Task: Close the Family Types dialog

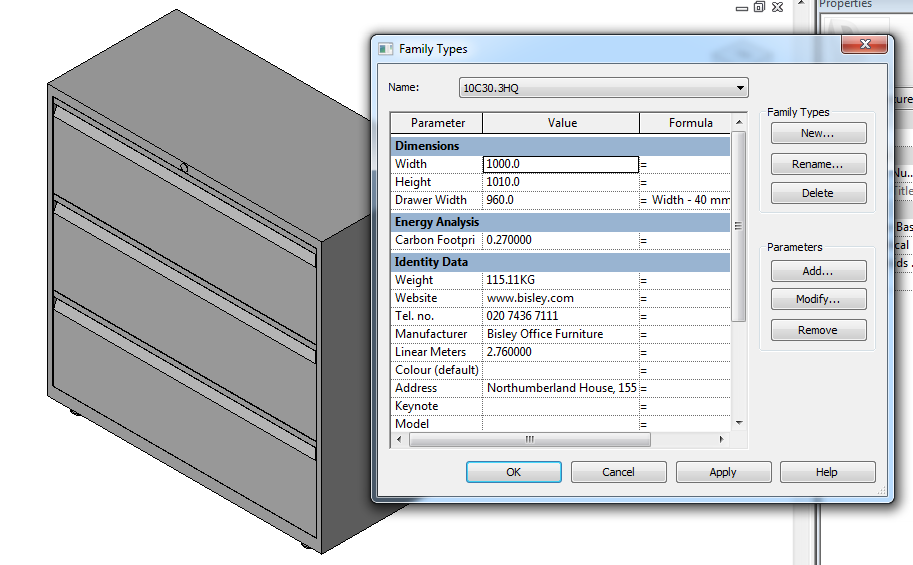Action: pyautogui.click(x=865, y=44)
